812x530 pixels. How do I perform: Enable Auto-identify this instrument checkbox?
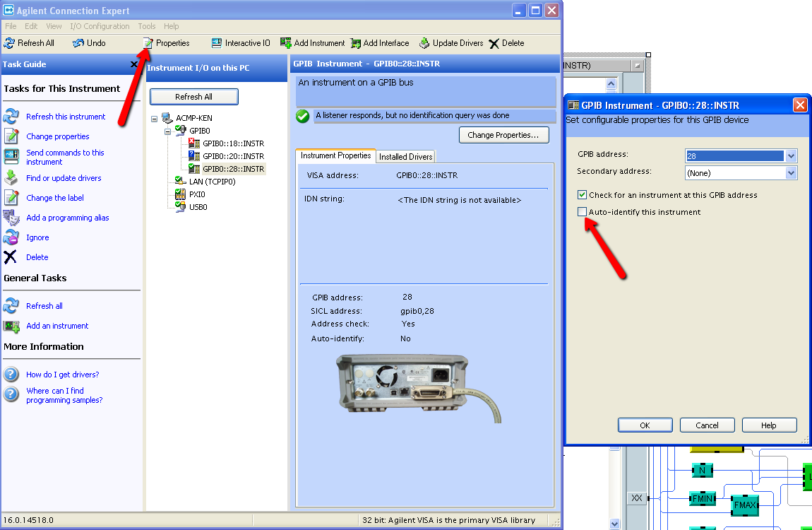582,211
